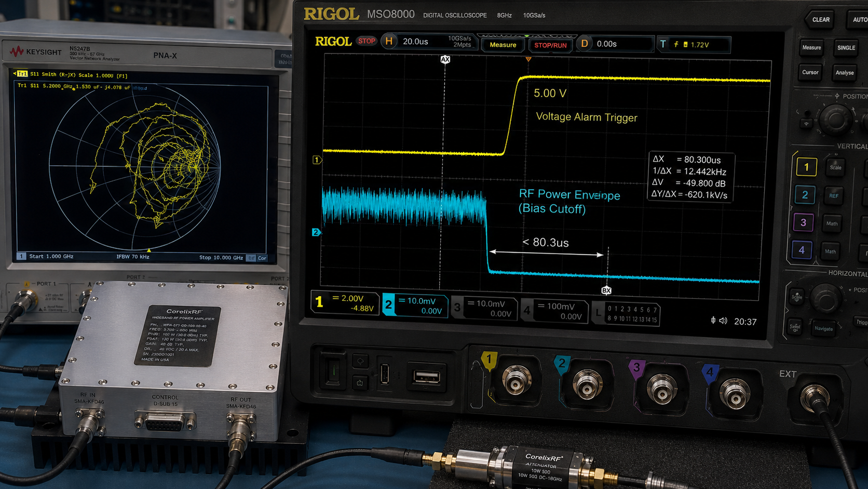Tap the USB connection status icon

click(713, 320)
